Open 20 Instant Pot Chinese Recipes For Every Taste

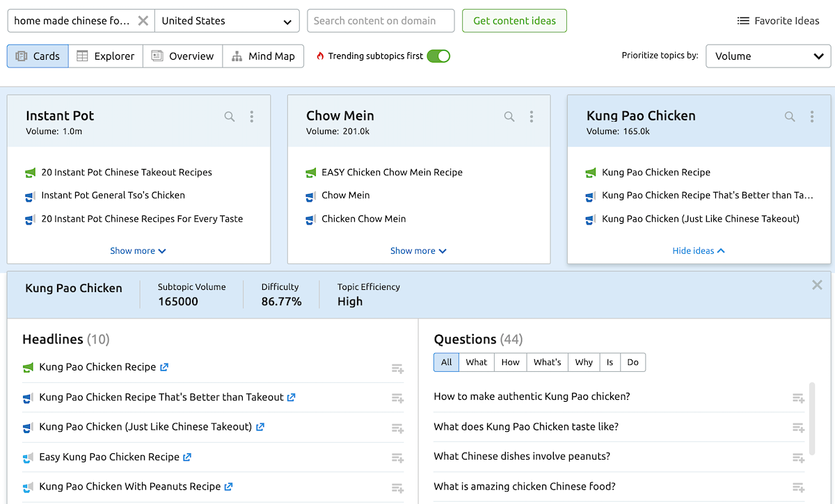142,219
